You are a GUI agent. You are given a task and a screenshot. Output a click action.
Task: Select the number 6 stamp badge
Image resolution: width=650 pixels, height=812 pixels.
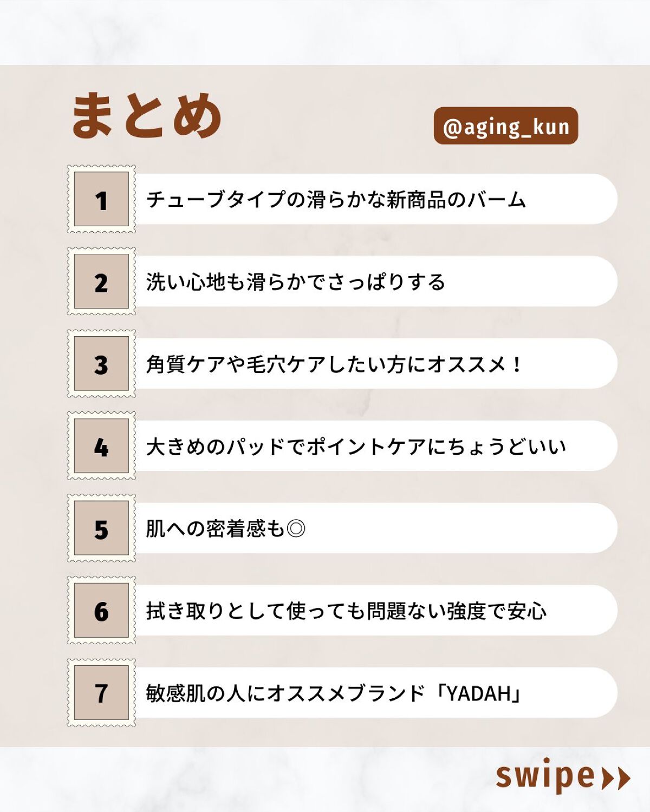tap(101, 611)
